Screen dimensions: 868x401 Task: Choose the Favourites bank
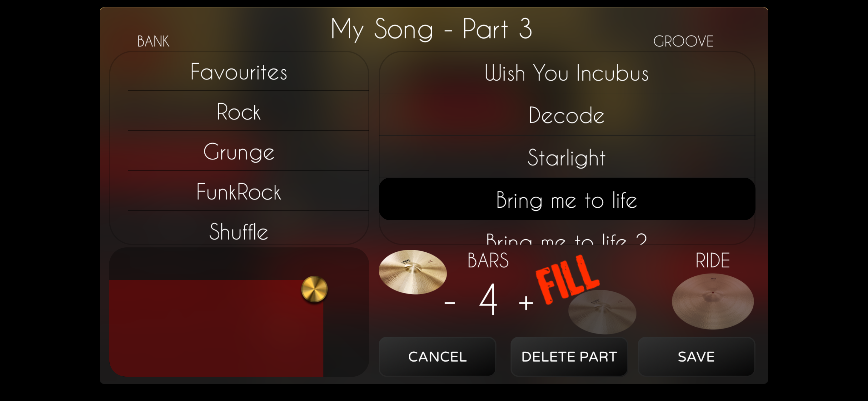tap(239, 72)
